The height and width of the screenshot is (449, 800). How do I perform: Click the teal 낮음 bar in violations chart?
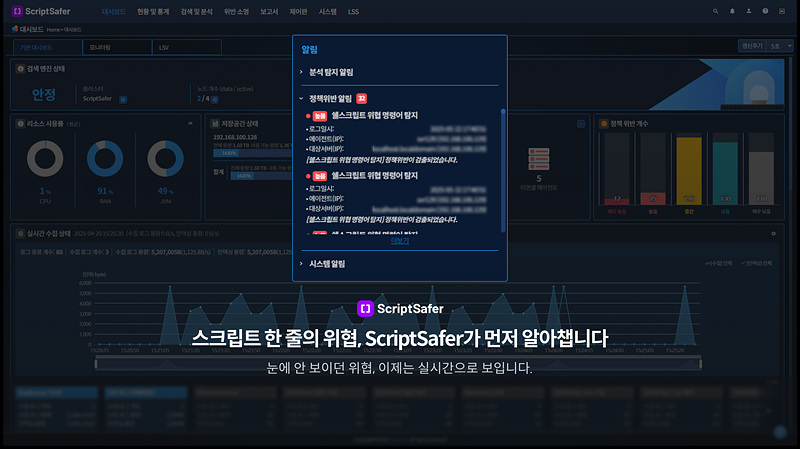(x=725, y=173)
